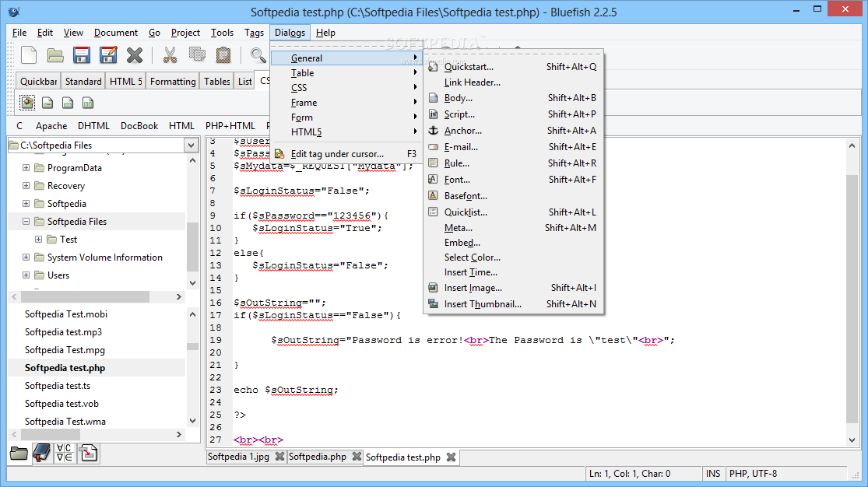Choose Quicklist... dialog entry
868x487 pixels.
tap(513, 212)
